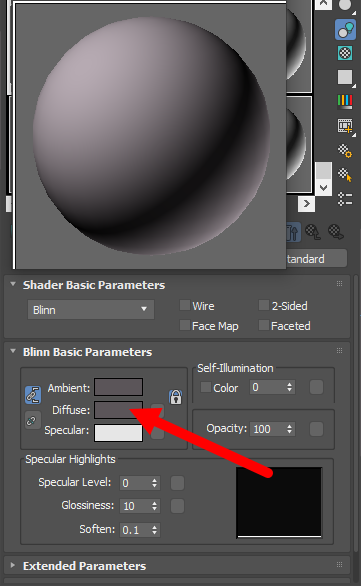Toggle the Ambient-Diffuse color lock icon
The height and width of the screenshot is (586, 361).
pos(33,395)
